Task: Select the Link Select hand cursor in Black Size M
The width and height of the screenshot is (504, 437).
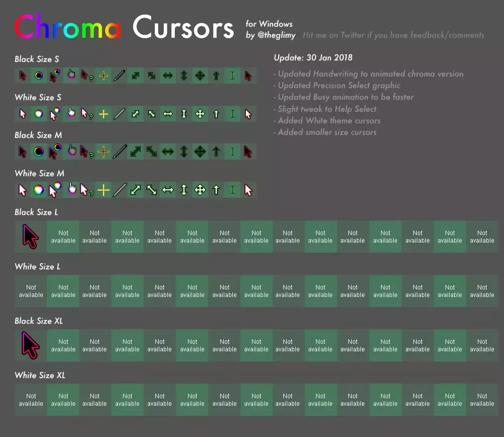Action: pyautogui.click(x=71, y=152)
